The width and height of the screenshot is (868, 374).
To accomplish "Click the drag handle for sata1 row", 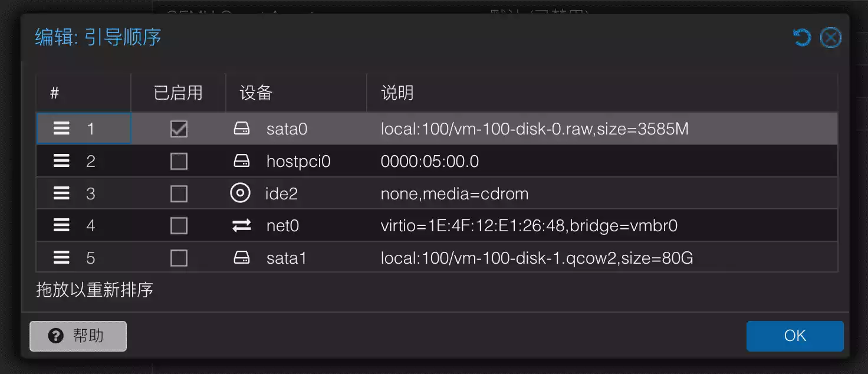I will point(61,258).
